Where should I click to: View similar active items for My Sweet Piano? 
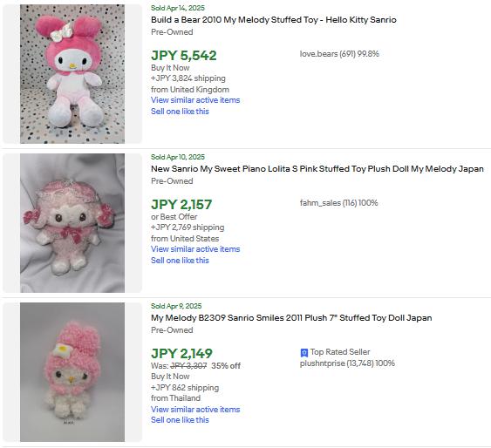195,249
